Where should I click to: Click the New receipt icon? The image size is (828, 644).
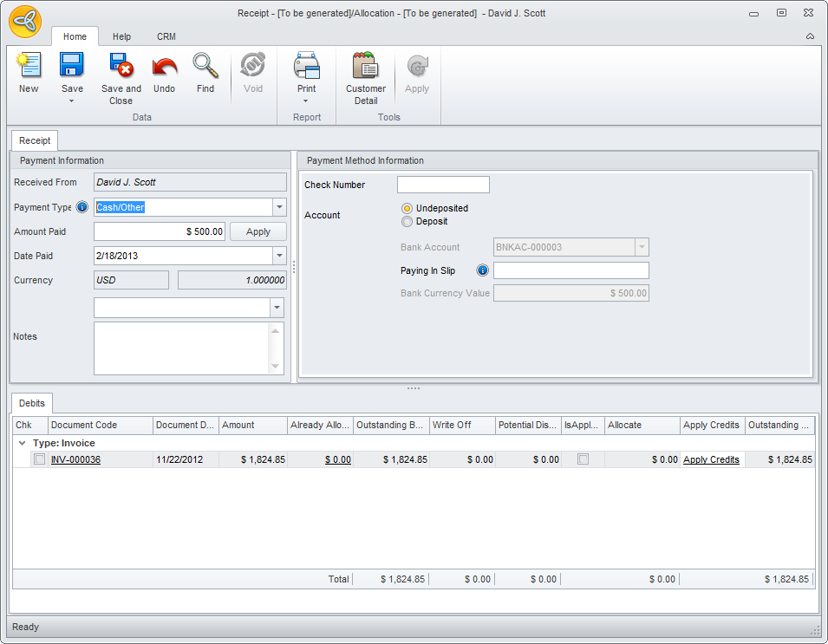pyautogui.click(x=29, y=67)
